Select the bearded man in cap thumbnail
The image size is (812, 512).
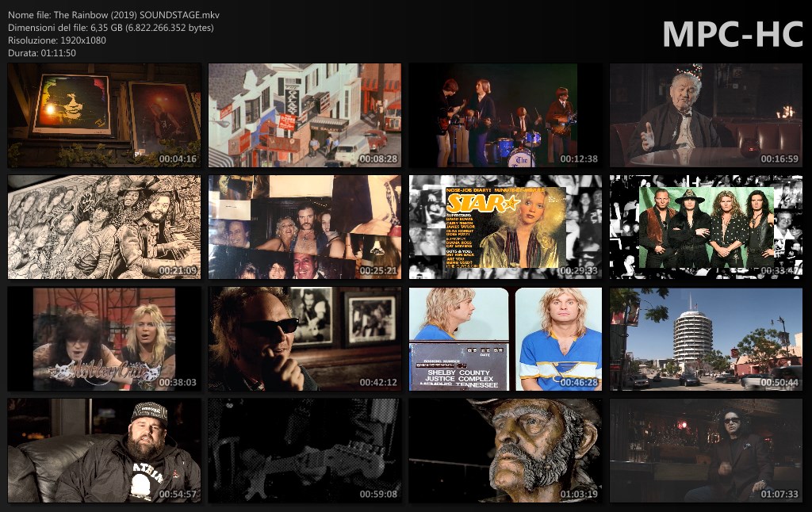[x=104, y=450]
